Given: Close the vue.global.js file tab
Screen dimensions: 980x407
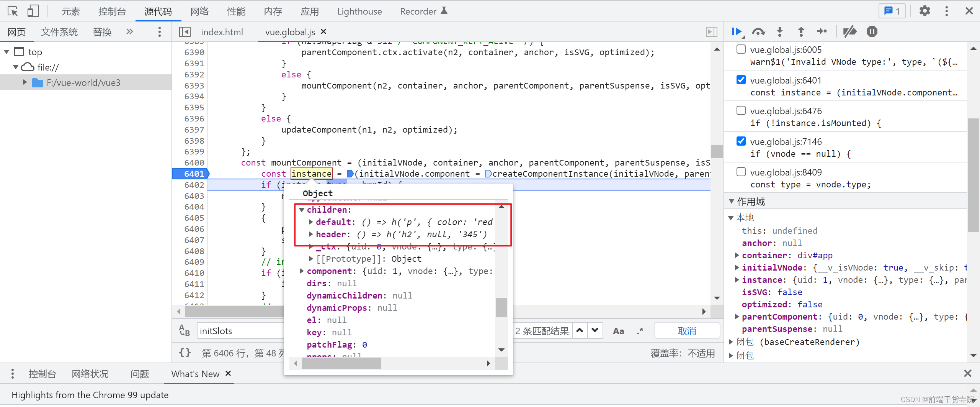Looking at the screenshot, I should tap(323, 32).
